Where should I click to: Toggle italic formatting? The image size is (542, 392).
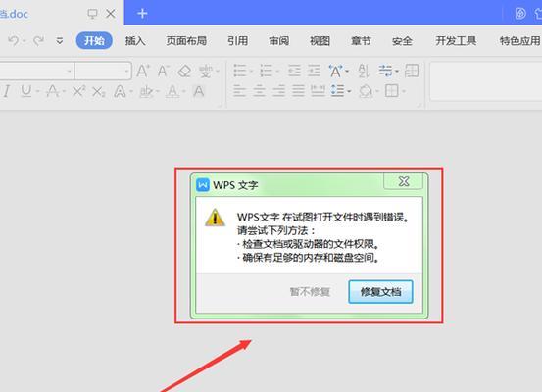tap(6, 91)
